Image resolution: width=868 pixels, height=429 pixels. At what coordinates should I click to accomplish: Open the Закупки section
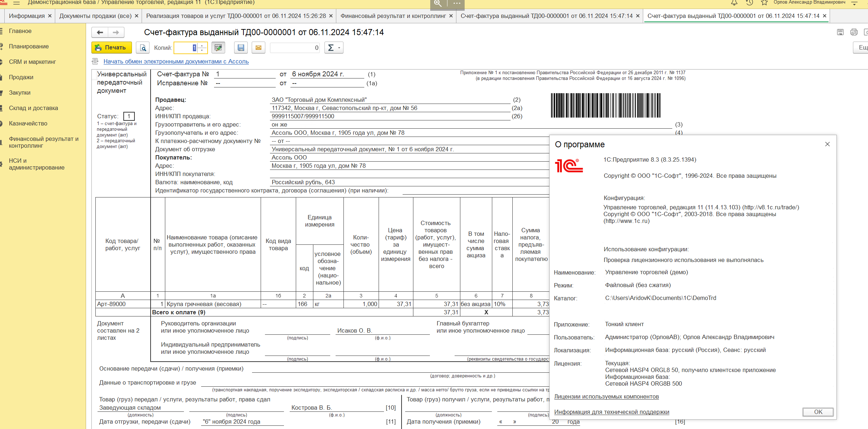pos(20,93)
